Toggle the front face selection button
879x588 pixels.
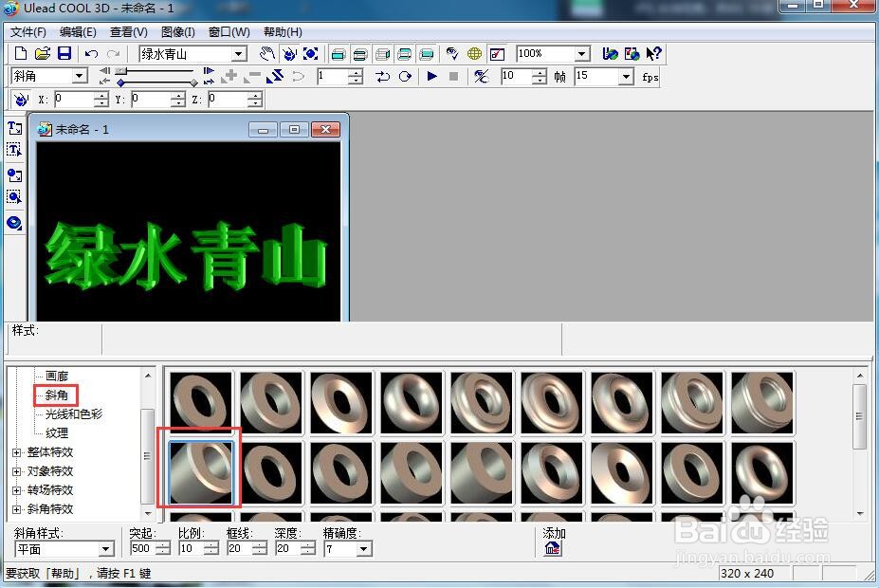pos(338,54)
